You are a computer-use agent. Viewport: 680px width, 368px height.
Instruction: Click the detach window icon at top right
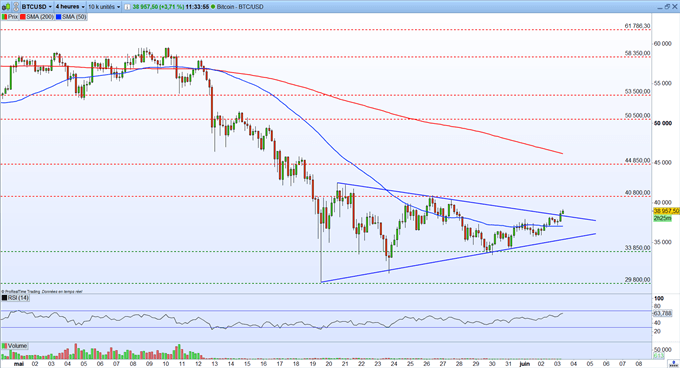(x=667, y=7)
